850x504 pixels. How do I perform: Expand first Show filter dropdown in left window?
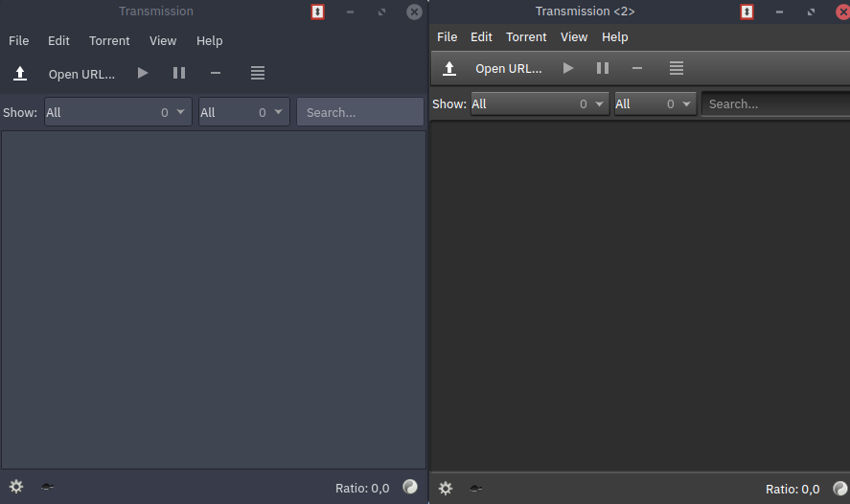tap(118, 112)
